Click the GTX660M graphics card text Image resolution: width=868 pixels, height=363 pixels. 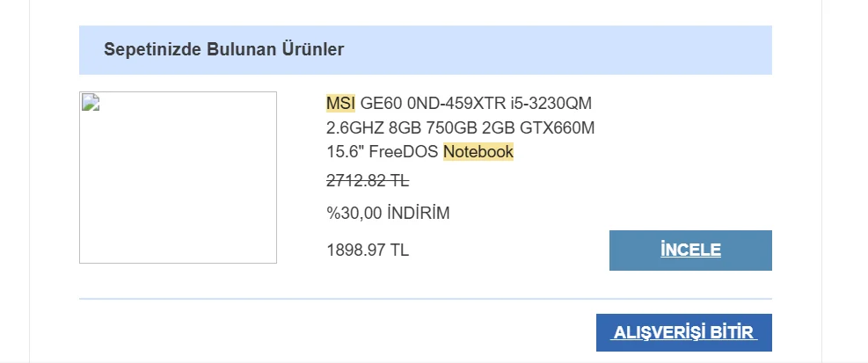(558, 127)
